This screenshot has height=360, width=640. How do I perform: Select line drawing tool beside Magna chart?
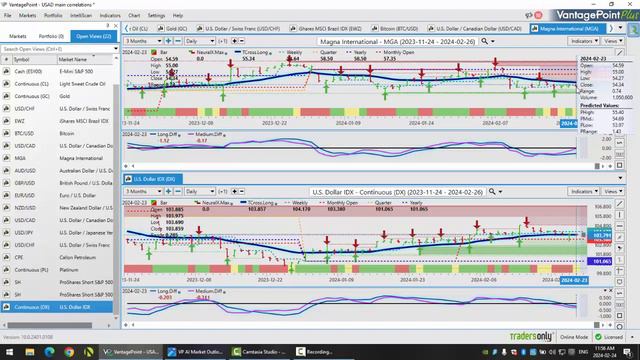pos(620,53)
